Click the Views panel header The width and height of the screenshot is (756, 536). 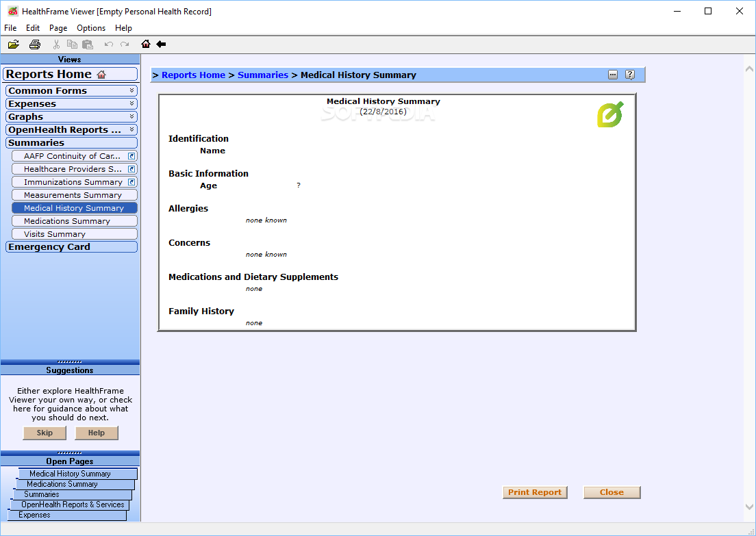pos(70,60)
